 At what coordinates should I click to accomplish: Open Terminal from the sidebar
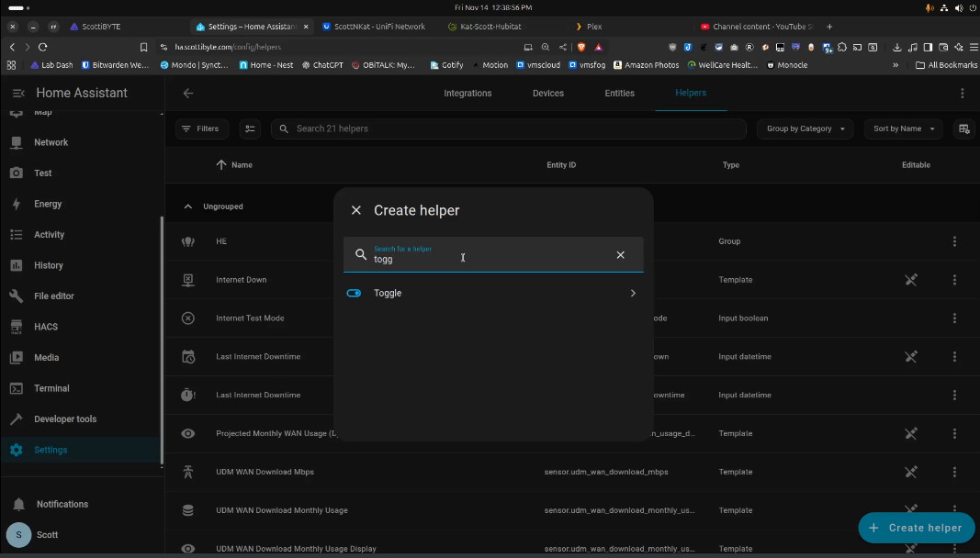click(51, 388)
